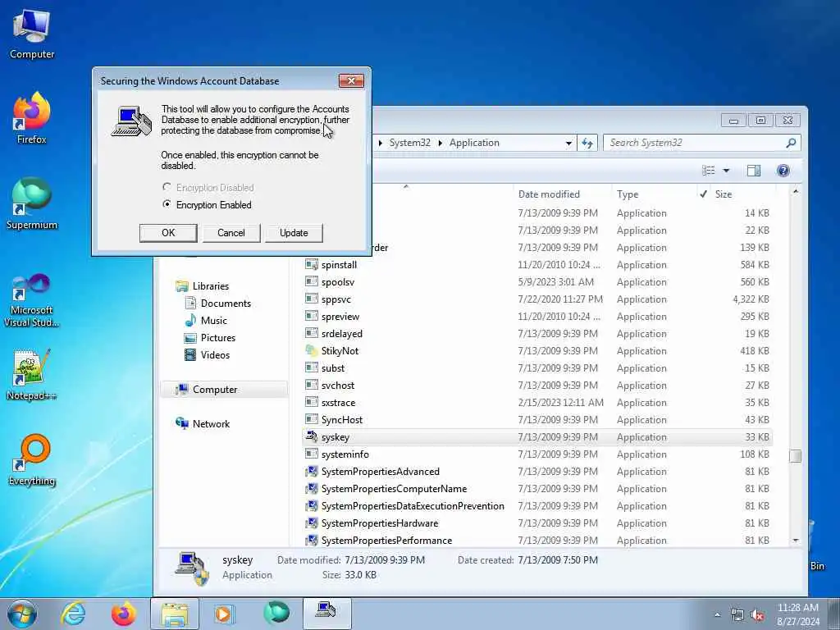Open Microsoft Visual Studio desktop shortcut
This screenshot has height=630, width=840.
[x=32, y=301]
